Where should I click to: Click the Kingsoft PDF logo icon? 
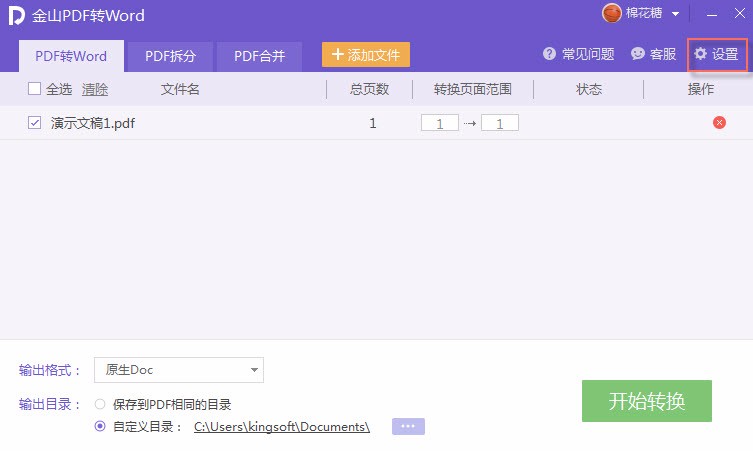(x=16, y=15)
